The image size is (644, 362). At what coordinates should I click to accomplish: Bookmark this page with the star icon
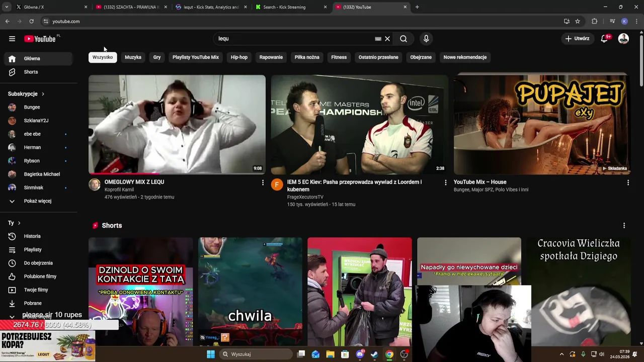[578, 21]
